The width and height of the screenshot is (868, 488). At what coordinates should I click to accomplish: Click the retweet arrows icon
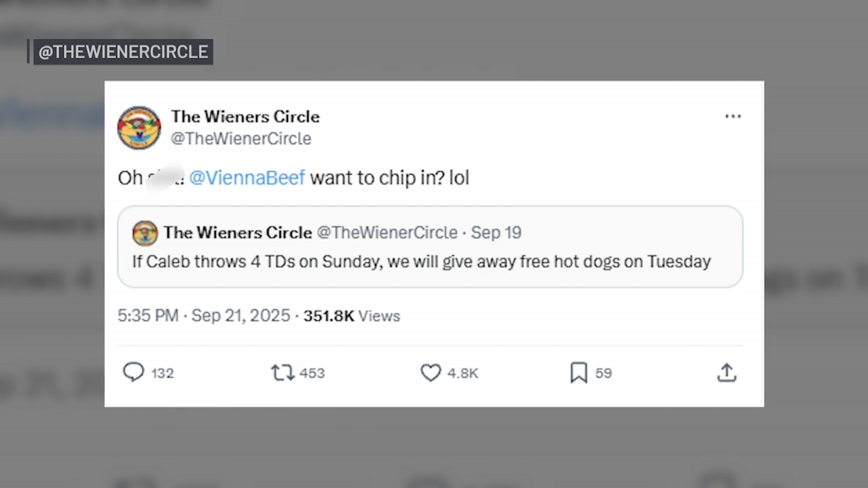(283, 373)
